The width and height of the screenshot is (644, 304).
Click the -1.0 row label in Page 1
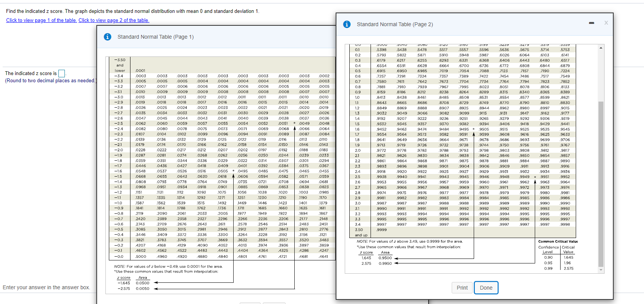coord(119,203)
